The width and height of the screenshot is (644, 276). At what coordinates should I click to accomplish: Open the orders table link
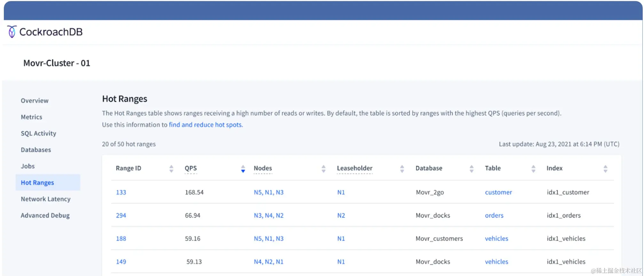(x=494, y=215)
